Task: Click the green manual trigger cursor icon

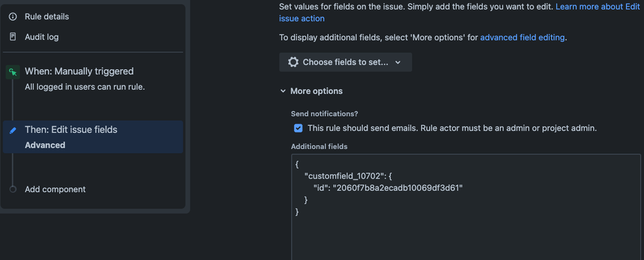Action: 13,72
